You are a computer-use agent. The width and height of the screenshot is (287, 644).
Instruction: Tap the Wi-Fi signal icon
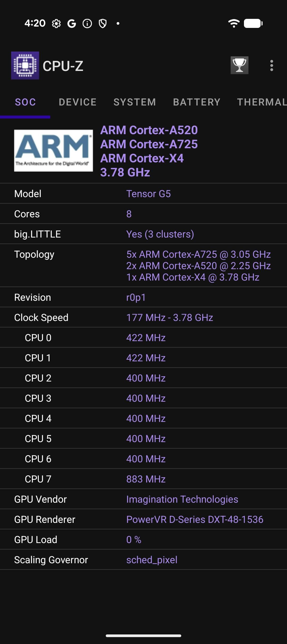click(x=234, y=23)
